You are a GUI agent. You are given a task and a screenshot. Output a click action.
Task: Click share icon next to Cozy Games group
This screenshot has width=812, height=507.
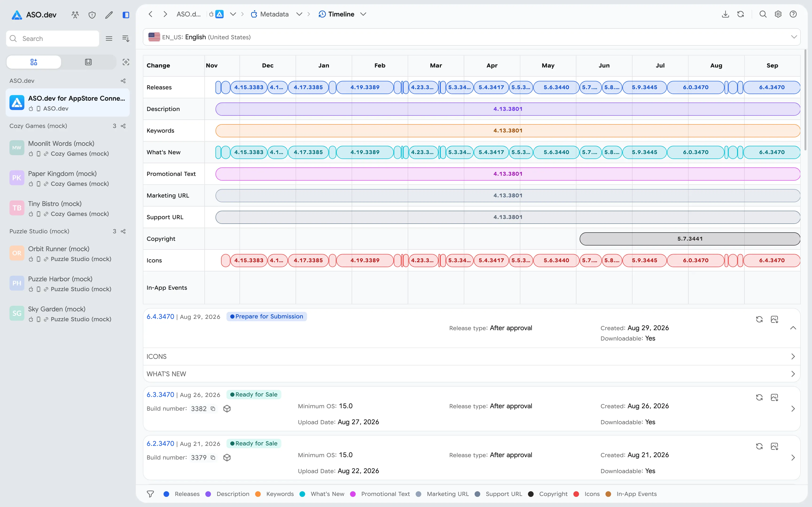[123, 126]
